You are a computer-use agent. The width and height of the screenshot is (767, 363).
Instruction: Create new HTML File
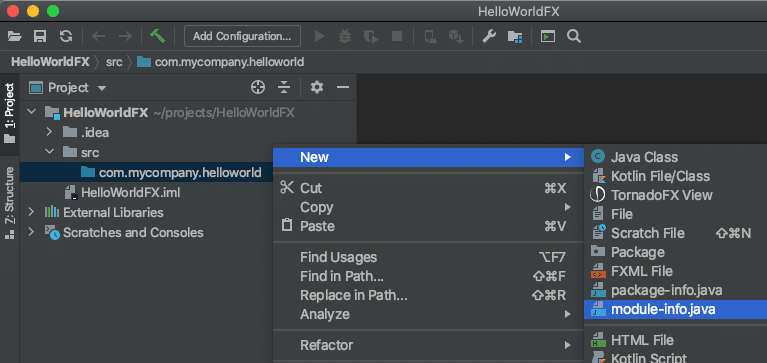(676, 340)
